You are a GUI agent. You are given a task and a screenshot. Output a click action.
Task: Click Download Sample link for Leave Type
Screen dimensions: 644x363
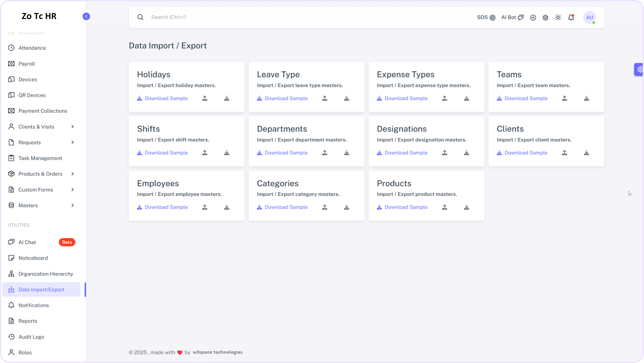(282, 98)
